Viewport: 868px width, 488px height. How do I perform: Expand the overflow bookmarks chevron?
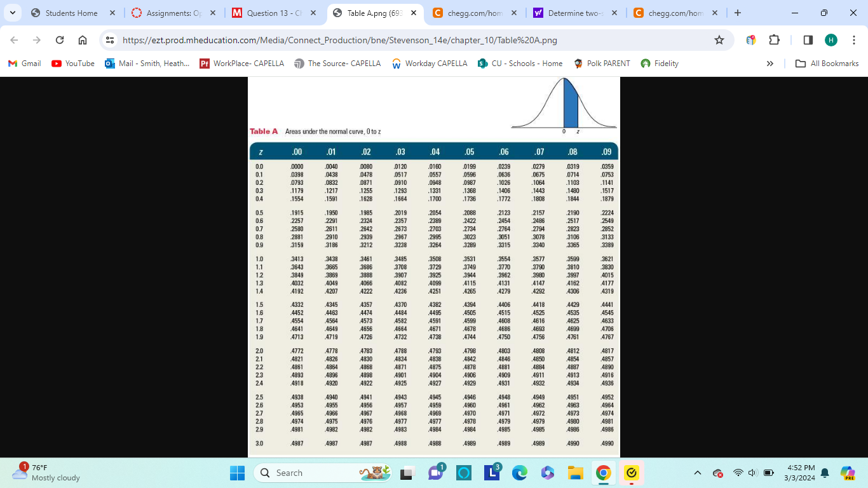(x=770, y=63)
